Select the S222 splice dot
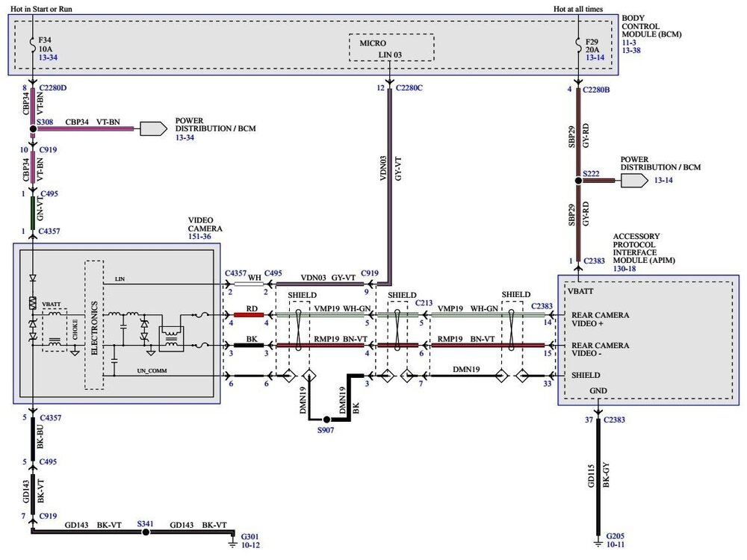This screenshot has height=560, width=747. [x=577, y=181]
